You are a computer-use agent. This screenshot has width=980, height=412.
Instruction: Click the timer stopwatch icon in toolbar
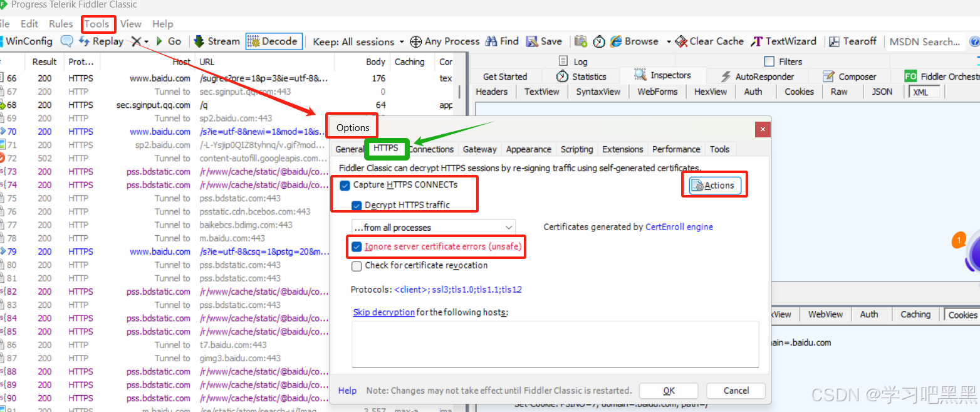click(x=600, y=41)
